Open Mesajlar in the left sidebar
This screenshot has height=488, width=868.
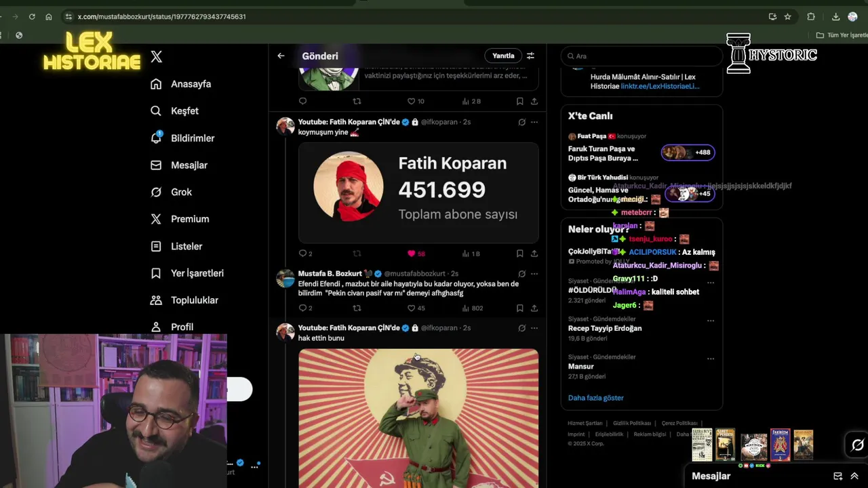point(179,165)
